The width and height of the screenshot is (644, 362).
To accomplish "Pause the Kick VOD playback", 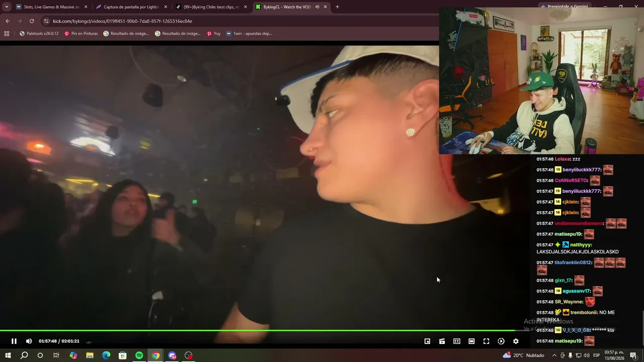I will point(14,341).
